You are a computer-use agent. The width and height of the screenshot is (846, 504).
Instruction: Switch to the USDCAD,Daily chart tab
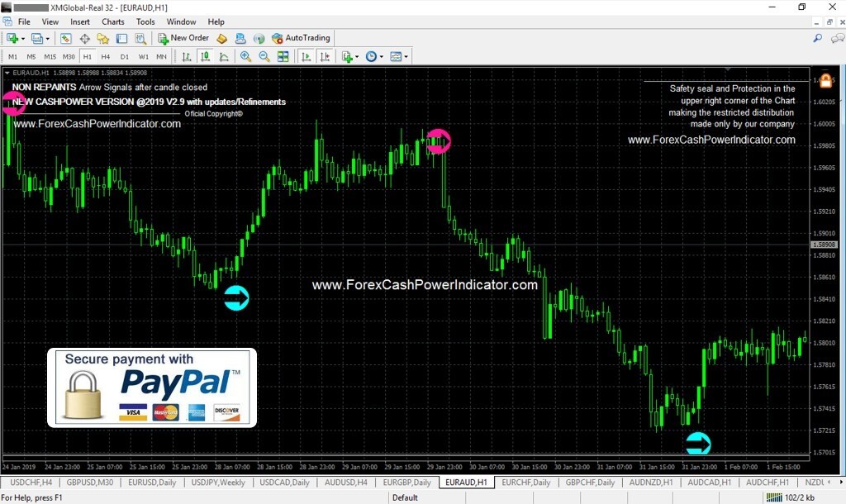[x=284, y=483]
